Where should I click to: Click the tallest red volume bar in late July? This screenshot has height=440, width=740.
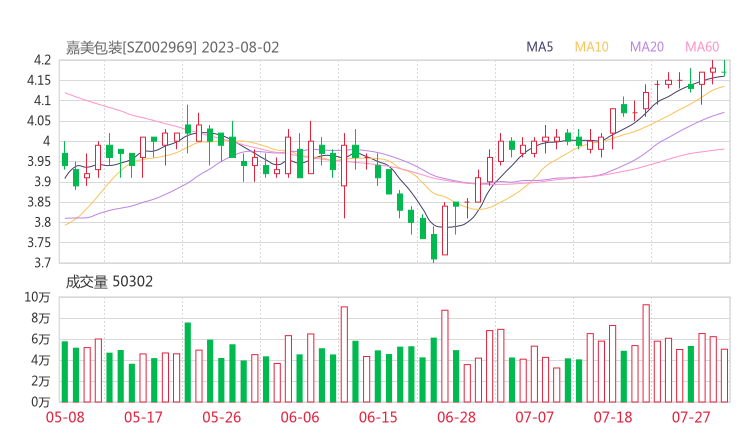click(x=646, y=354)
